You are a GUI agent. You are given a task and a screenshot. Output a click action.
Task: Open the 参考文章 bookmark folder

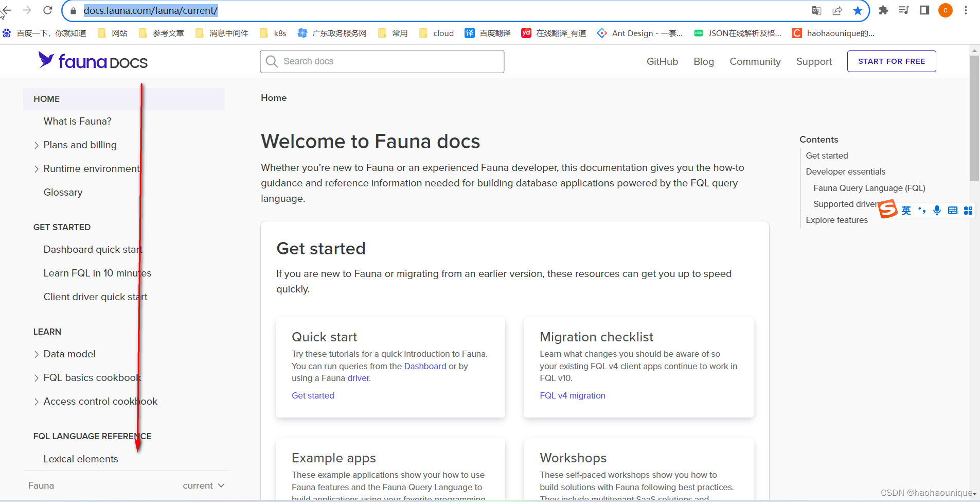(162, 33)
